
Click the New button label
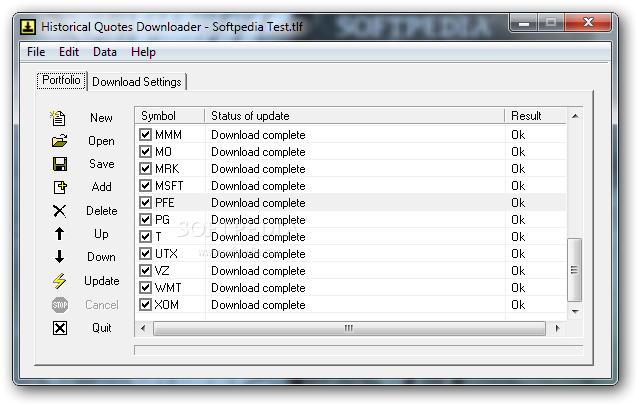[x=101, y=118]
